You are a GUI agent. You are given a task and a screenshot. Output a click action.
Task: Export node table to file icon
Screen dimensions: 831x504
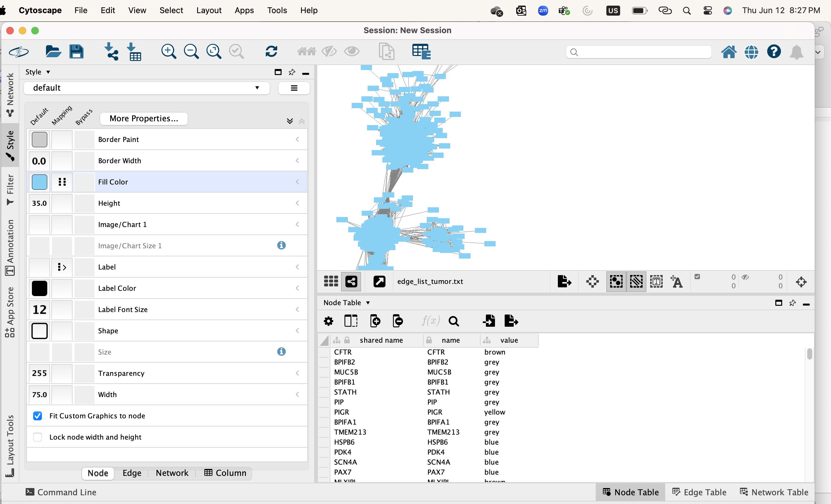[x=511, y=321]
